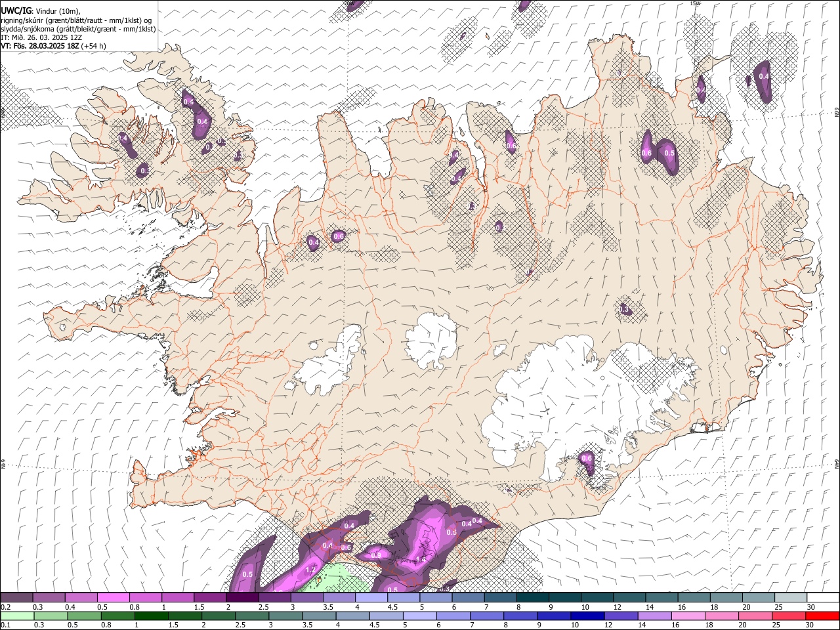Click the bright pink upper legend swatch at 0.5
Image resolution: width=840 pixels, height=630 pixels.
pyautogui.click(x=114, y=598)
